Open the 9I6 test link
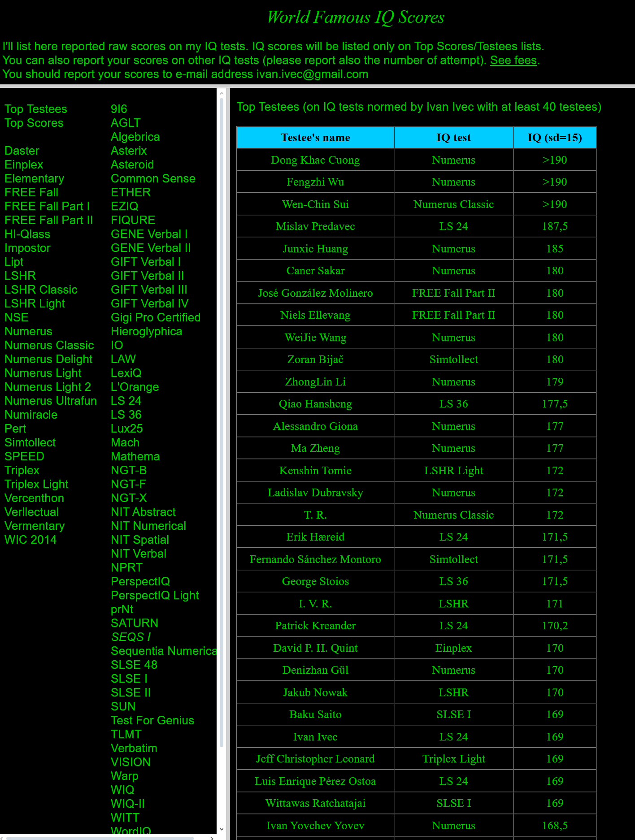 tap(119, 109)
